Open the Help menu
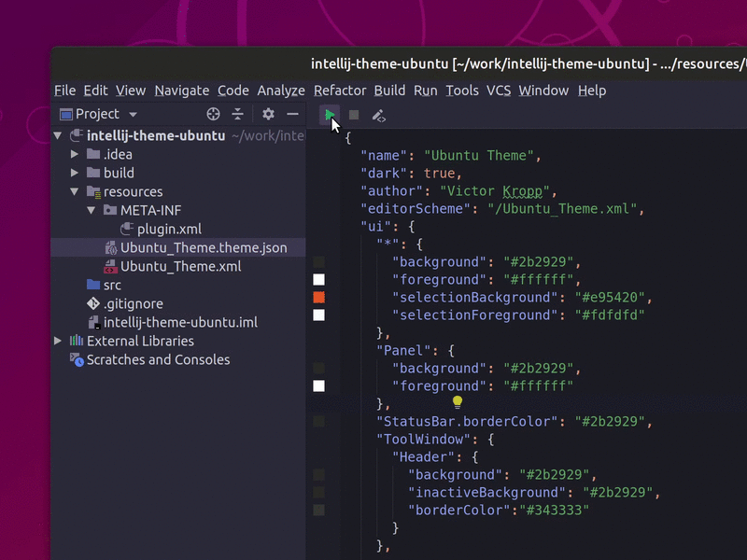The width and height of the screenshot is (747, 560). point(592,91)
